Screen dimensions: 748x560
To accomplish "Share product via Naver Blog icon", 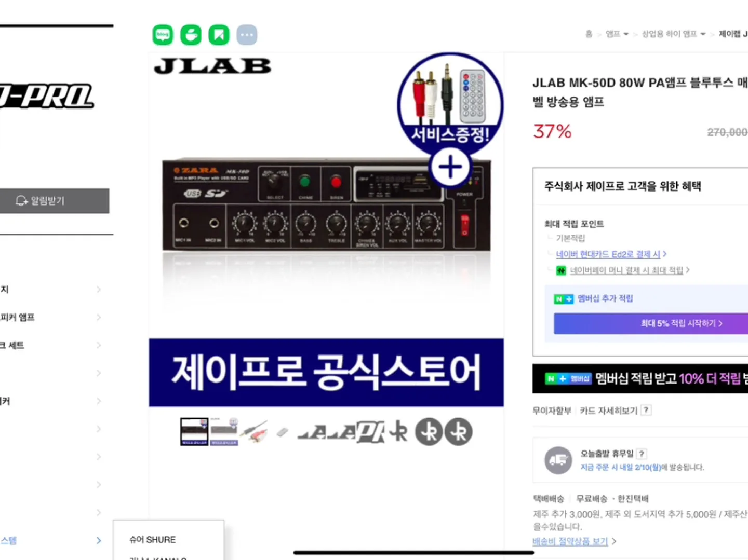I will coord(163,35).
